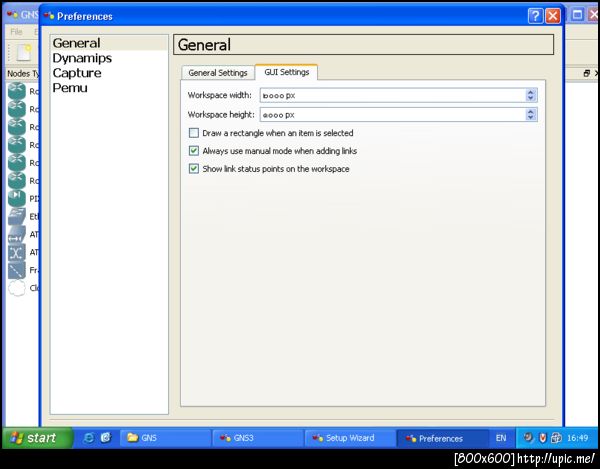The width and height of the screenshot is (600, 469).
Task: Click the leftmost system tray icon
Action: [x=528, y=438]
